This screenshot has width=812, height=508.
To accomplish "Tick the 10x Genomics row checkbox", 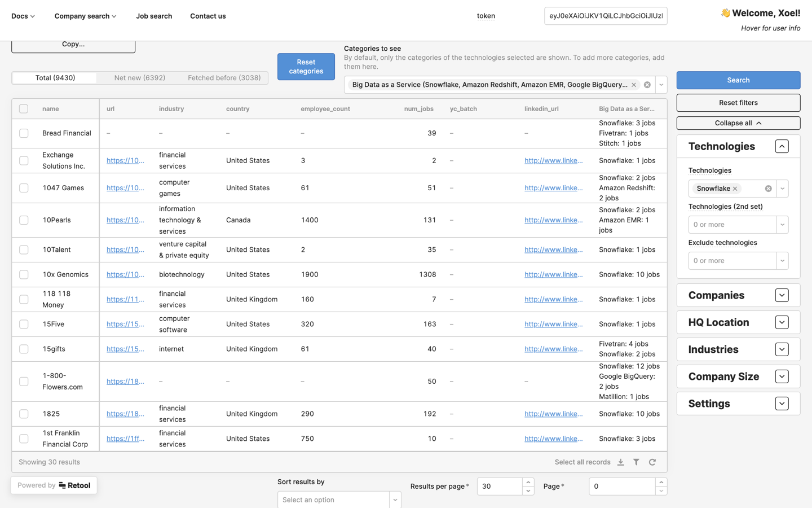I will click(x=24, y=274).
